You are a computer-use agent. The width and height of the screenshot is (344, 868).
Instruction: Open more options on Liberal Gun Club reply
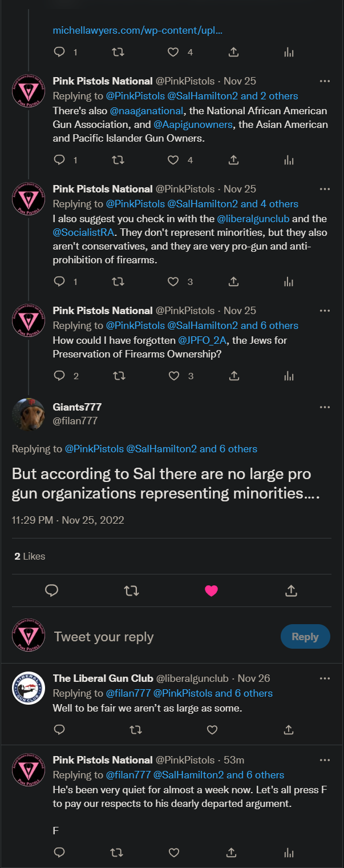point(325,678)
